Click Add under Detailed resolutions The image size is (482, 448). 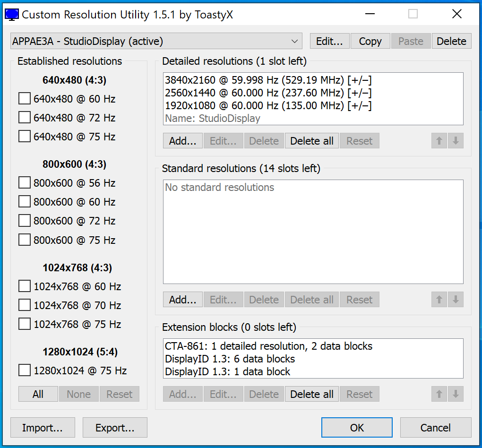point(182,141)
